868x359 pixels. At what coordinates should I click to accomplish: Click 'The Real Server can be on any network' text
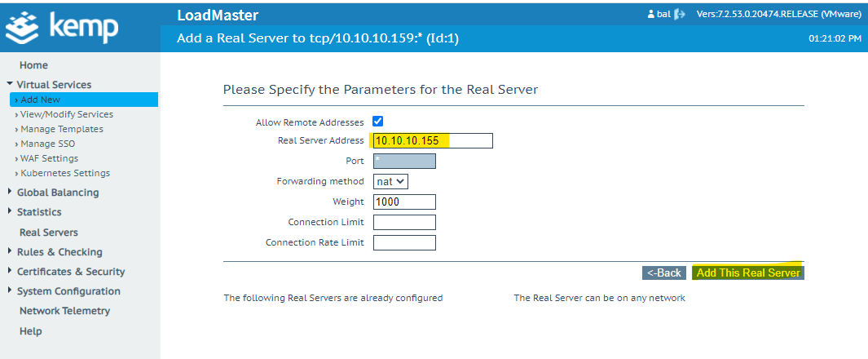600,298
